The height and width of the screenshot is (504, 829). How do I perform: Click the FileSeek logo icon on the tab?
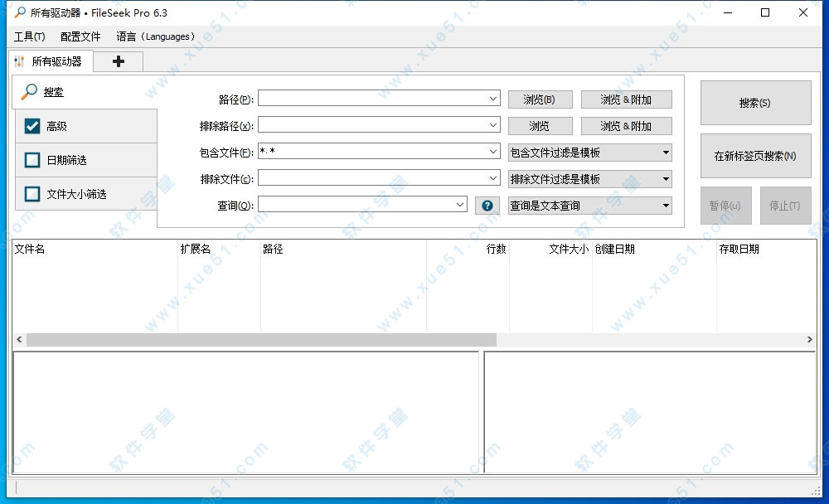[19, 61]
